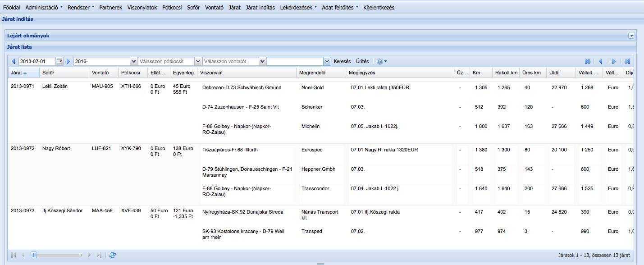Viewport: 644px width, 265px height.
Task: Go to previous record with top-right arrow
Action: click(x=601, y=61)
